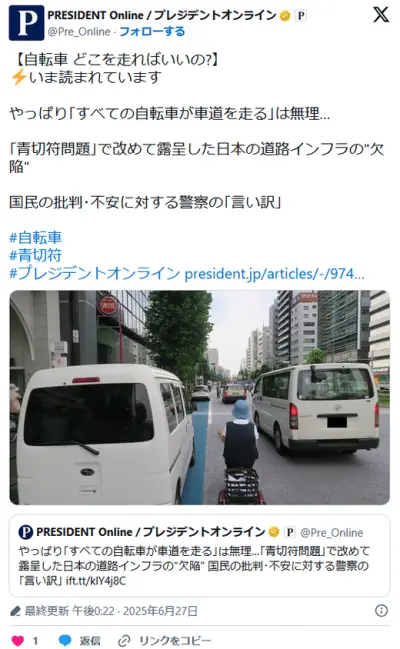Viewport: 400px width, 649px height.
Task: Open the #プレジデントオンライン hashtag
Action: click(x=95, y=274)
